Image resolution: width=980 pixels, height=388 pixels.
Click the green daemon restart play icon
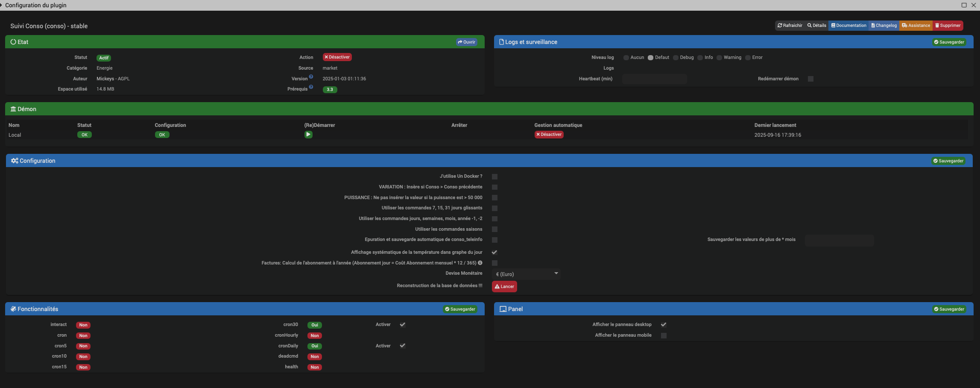point(308,135)
